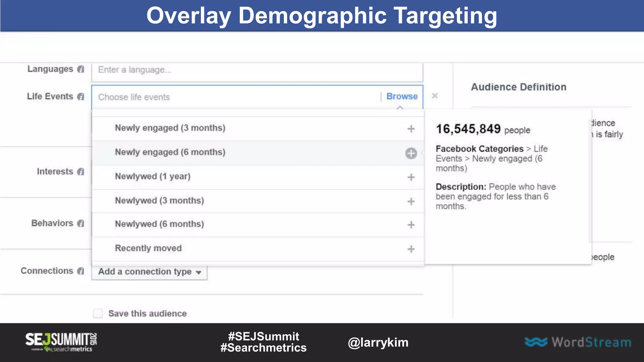This screenshot has width=644, height=362.
Task: Click the Interests field label
Action: click(55, 172)
